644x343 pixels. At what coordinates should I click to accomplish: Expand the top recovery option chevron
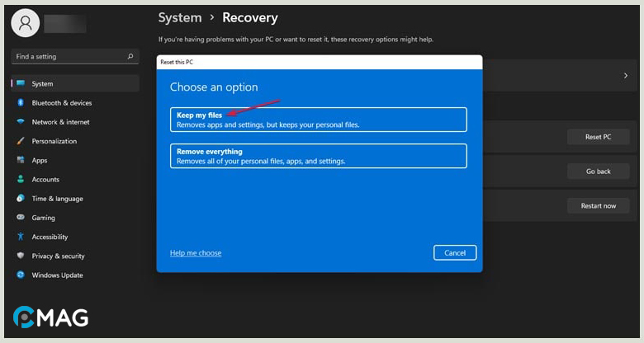[x=626, y=76]
